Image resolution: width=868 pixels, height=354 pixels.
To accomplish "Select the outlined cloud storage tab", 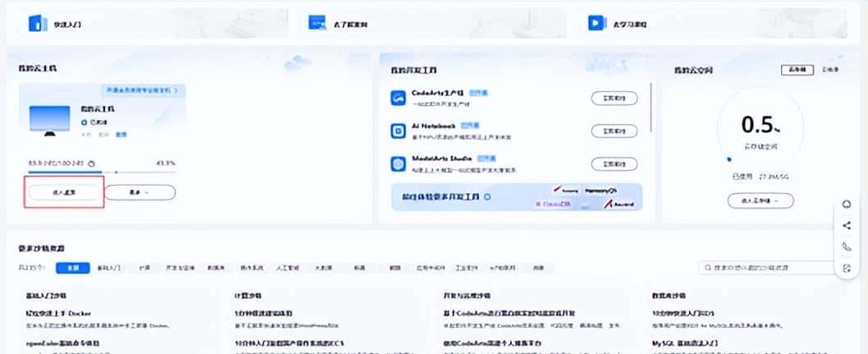I will click(797, 70).
